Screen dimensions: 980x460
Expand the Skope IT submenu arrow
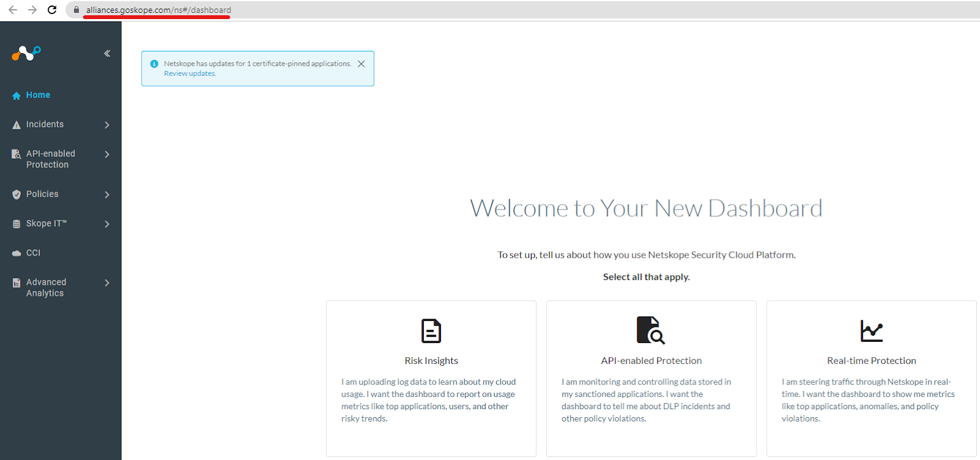tap(107, 224)
